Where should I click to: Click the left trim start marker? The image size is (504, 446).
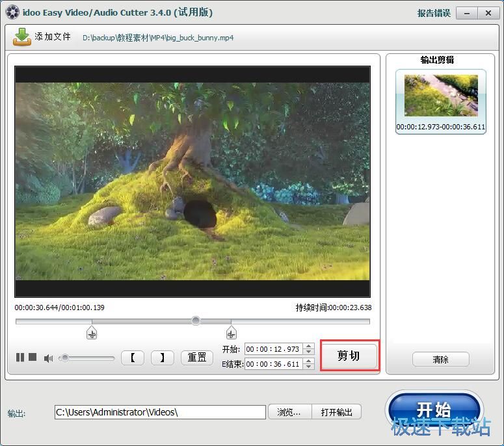click(92, 333)
